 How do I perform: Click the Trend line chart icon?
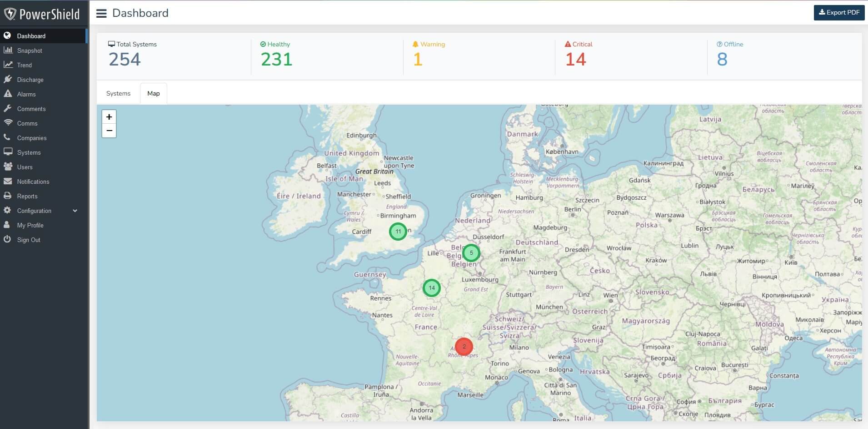click(8, 65)
